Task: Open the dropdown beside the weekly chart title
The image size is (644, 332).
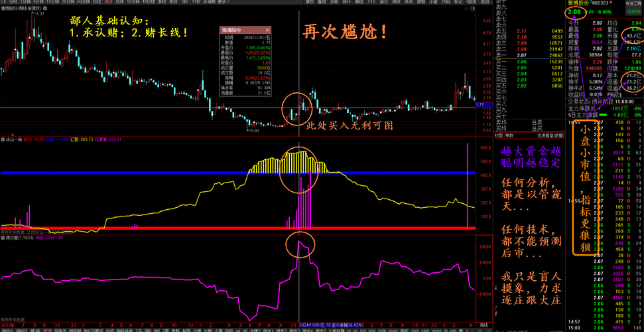Action: coord(45,8)
